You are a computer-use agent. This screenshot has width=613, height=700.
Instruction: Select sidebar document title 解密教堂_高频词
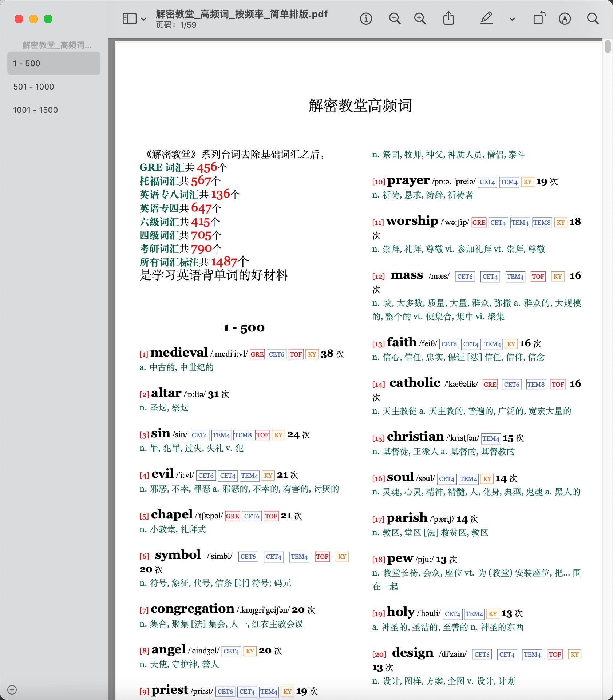(57, 45)
